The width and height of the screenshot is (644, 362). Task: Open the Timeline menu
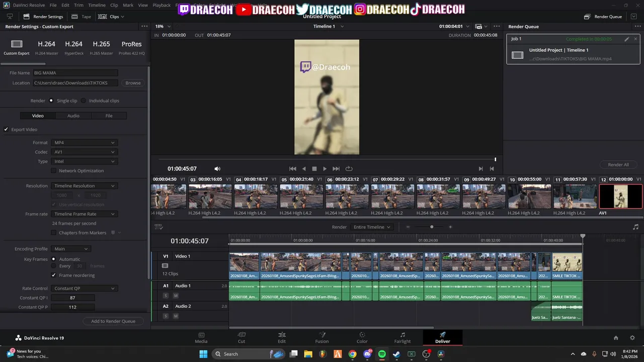[x=97, y=5]
